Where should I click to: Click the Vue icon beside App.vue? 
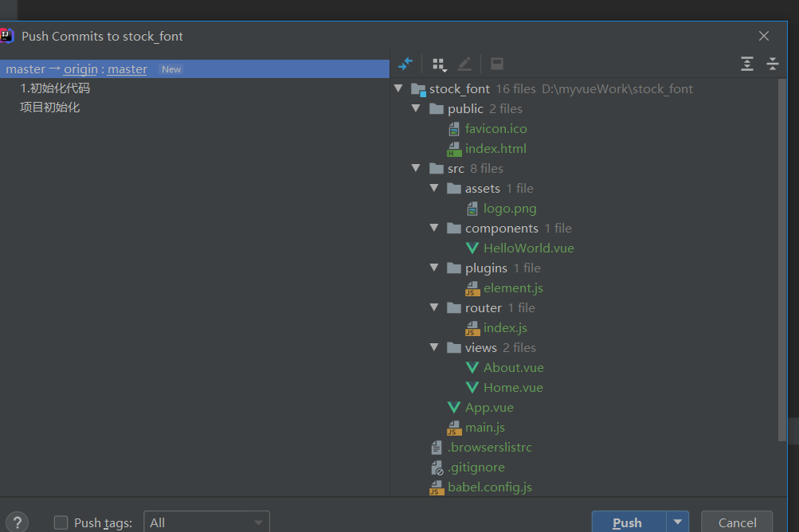click(x=454, y=407)
